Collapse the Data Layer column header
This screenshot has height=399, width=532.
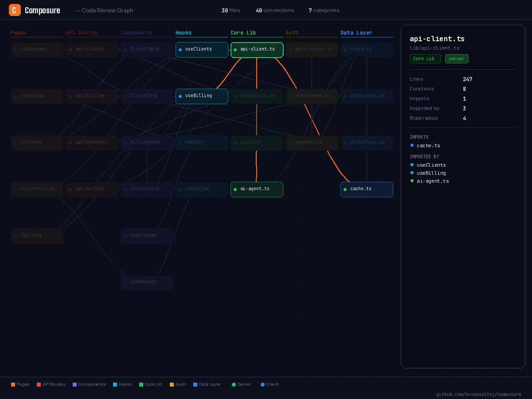pyautogui.click(x=356, y=32)
